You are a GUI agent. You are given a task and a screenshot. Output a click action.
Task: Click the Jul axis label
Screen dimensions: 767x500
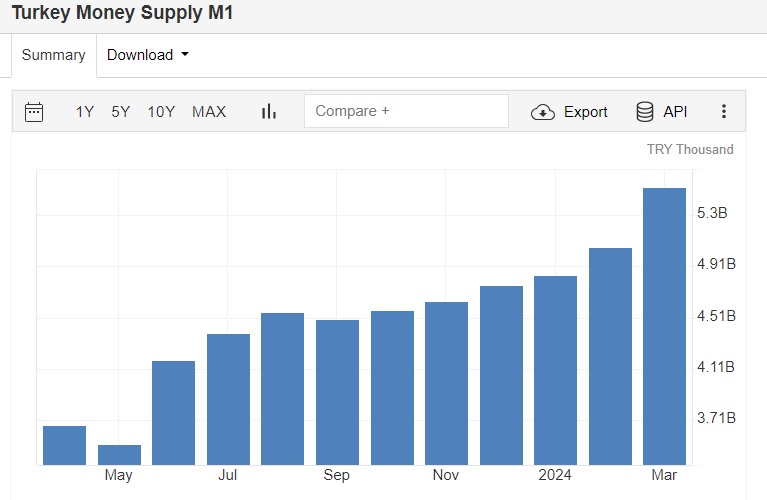point(227,475)
